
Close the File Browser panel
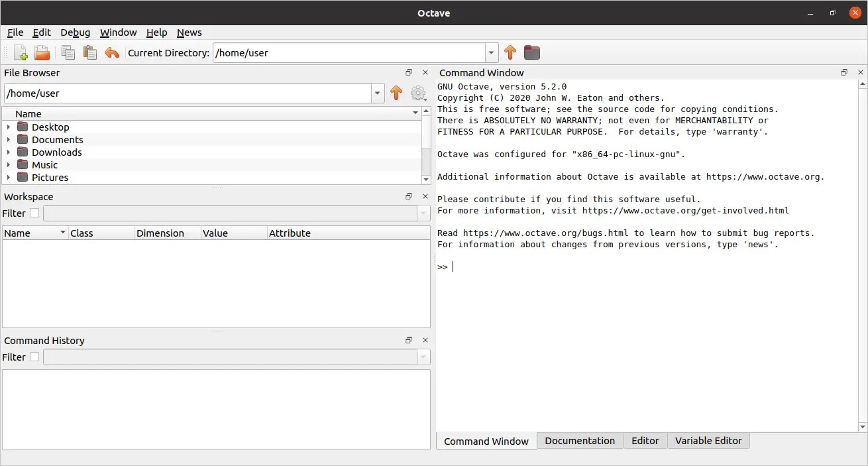425,72
